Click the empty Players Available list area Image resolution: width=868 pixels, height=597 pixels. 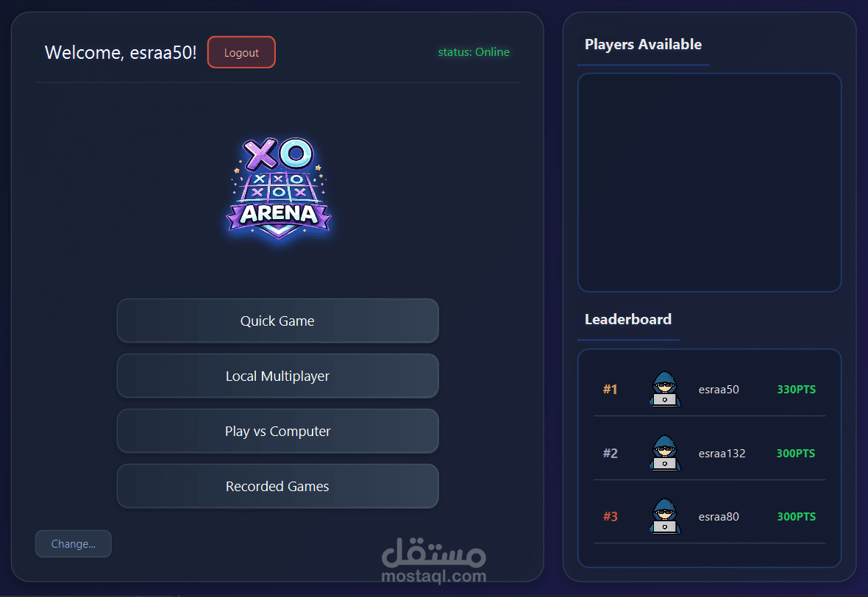coord(709,182)
